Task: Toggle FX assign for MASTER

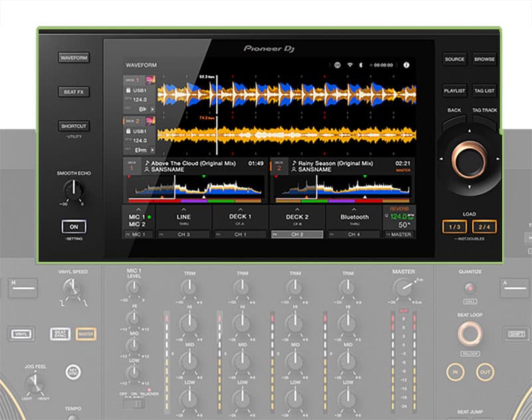Action: [x=399, y=234]
